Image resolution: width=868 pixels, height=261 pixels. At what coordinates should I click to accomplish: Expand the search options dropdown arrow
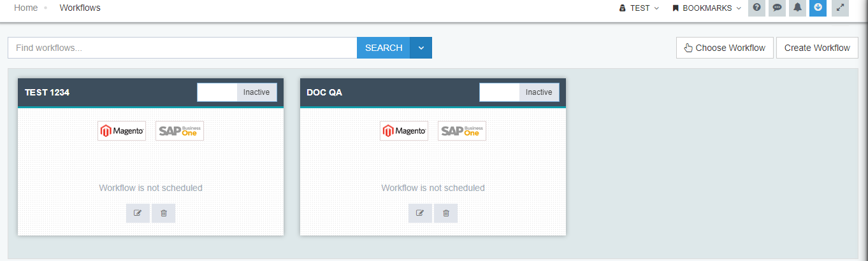tap(421, 48)
